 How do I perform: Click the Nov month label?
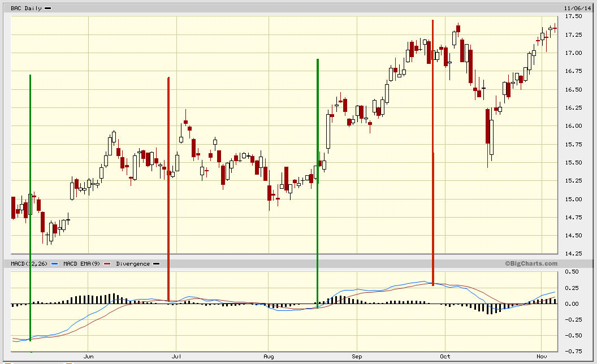tap(542, 357)
